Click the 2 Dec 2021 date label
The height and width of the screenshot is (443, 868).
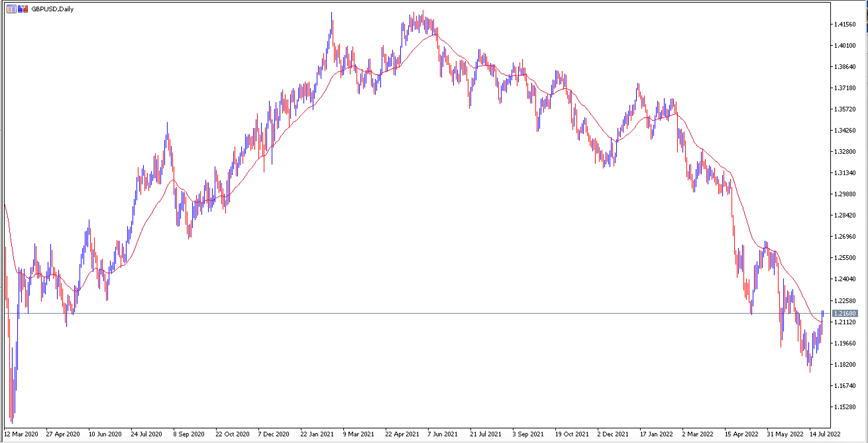point(613,435)
